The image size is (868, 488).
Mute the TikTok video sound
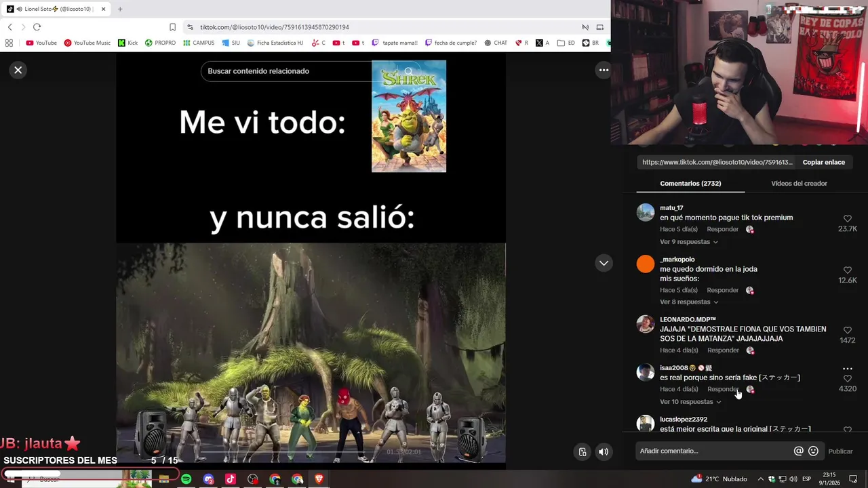coord(604,452)
